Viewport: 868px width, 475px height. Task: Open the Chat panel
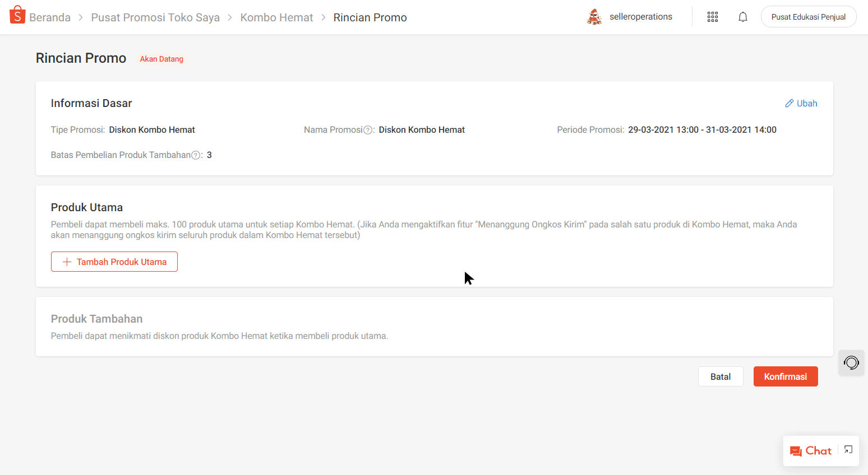click(811, 451)
